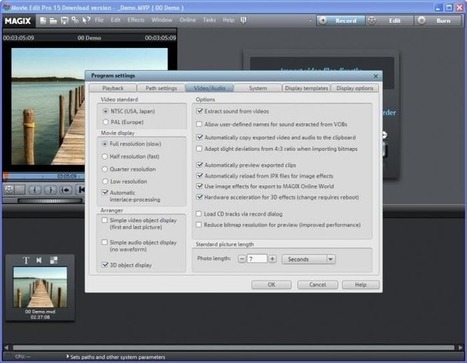The width and height of the screenshot is (467, 363).
Task: Click the transition icon above the scene thumbnail
Action: (39, 260)
